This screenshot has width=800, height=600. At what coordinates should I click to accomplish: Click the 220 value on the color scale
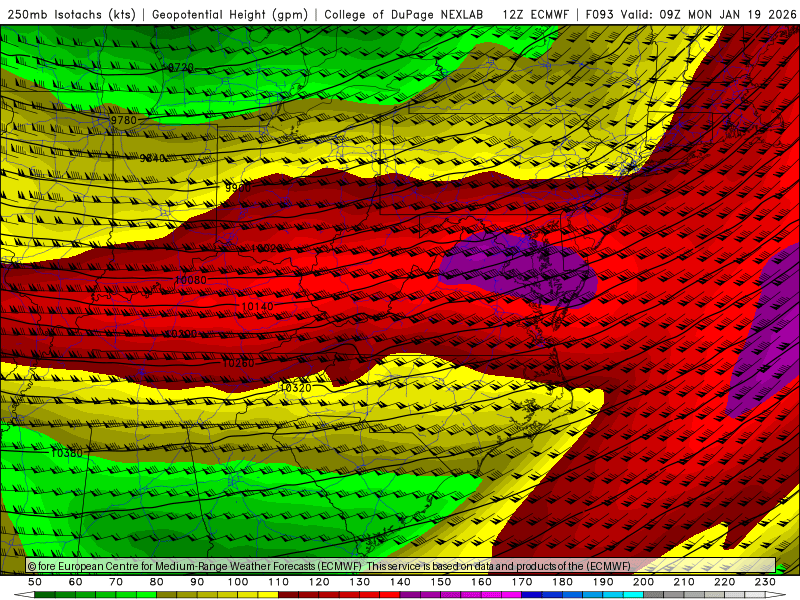click(724, 582)
